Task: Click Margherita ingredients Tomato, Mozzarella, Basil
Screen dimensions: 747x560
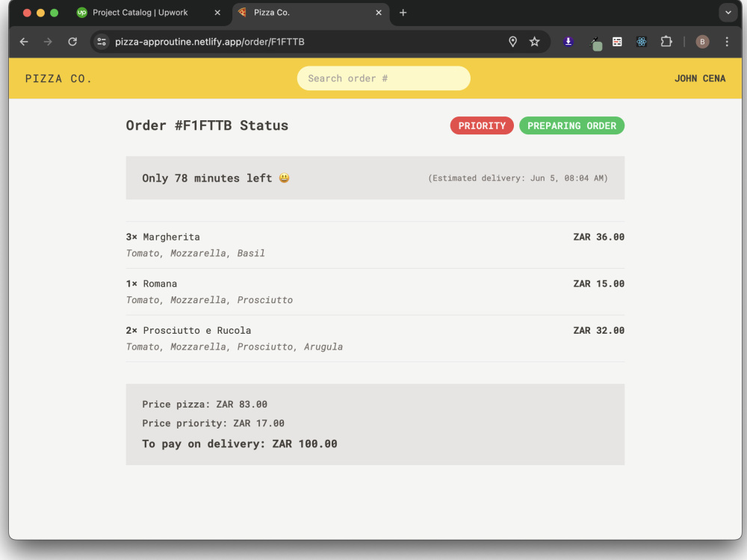Action: pos(195,253)
